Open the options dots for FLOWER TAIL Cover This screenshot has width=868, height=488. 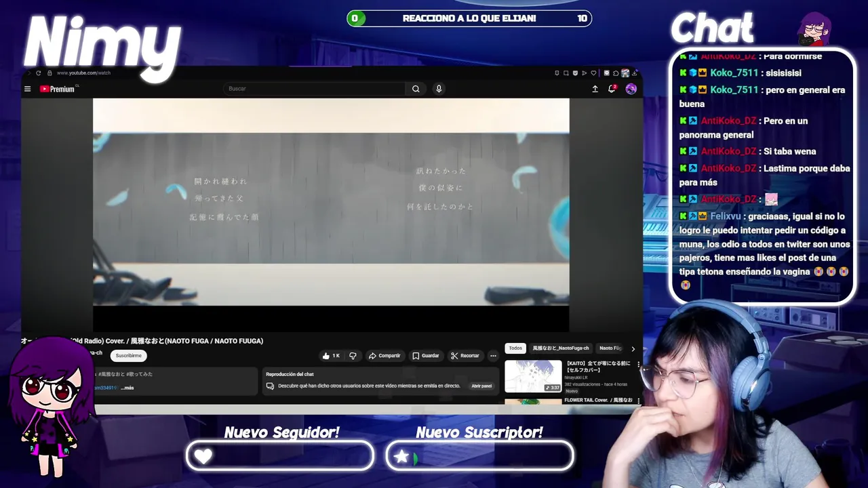(x=638, y=401)
